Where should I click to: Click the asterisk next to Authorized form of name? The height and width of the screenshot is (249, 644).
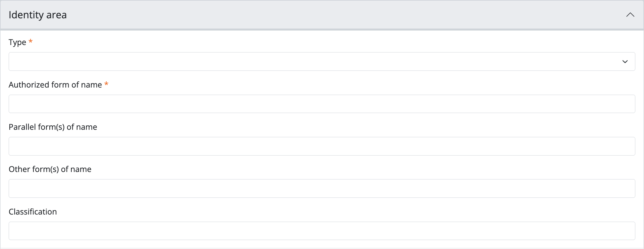[x=106, y=84]
